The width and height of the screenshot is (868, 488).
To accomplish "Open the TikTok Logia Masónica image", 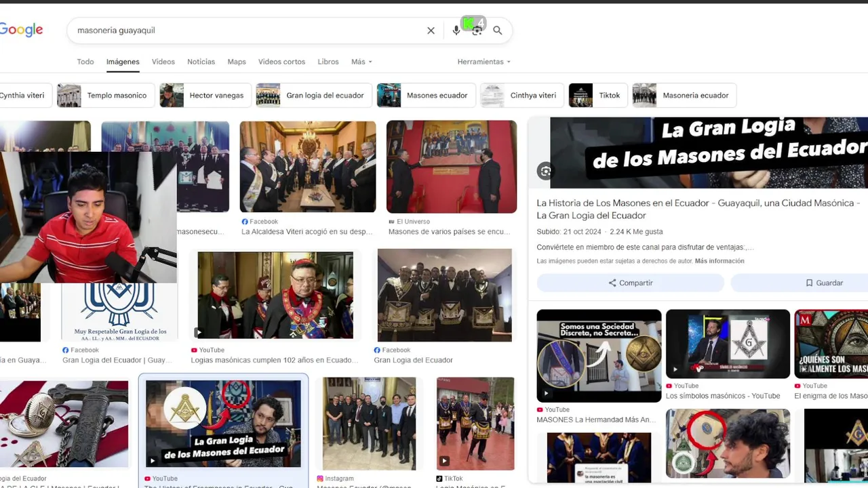I will point(475,424).
